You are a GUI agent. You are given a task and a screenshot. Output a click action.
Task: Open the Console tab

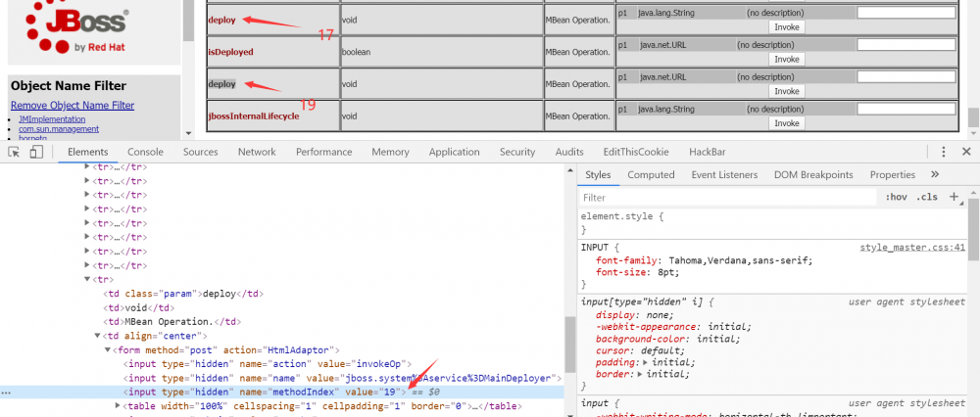[146, 152]
